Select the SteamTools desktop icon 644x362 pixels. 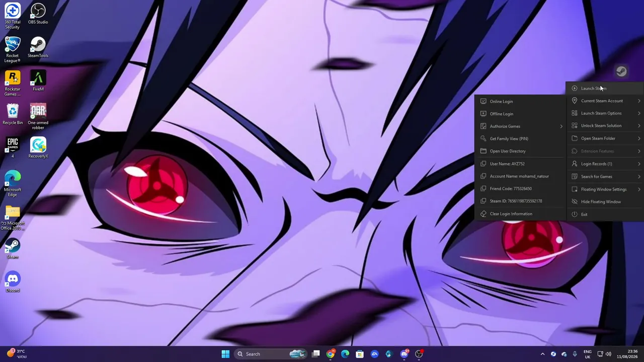click(38, 47)
